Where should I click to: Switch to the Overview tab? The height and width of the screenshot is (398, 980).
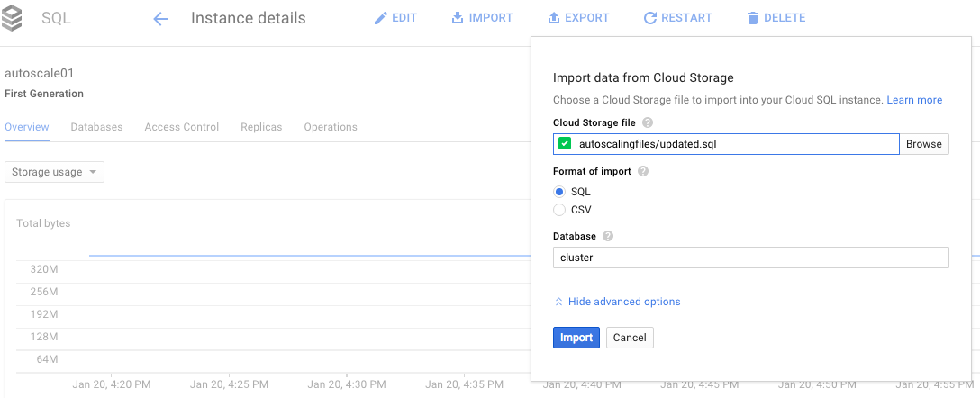(x=27, y=127)
